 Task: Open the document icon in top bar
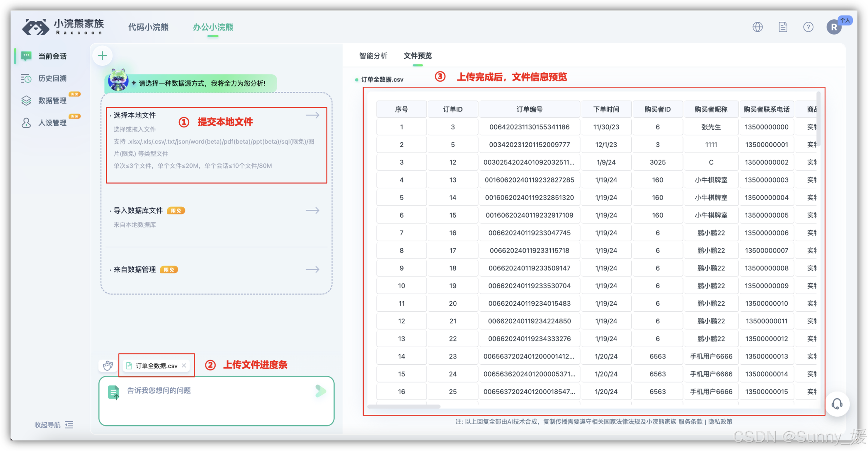point(783,27)
